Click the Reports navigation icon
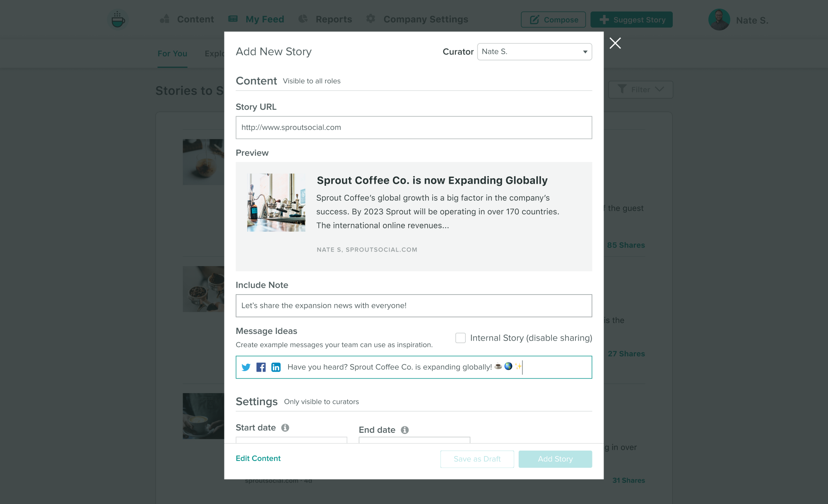Screen dimensions: 828x504 coord(303,19)
